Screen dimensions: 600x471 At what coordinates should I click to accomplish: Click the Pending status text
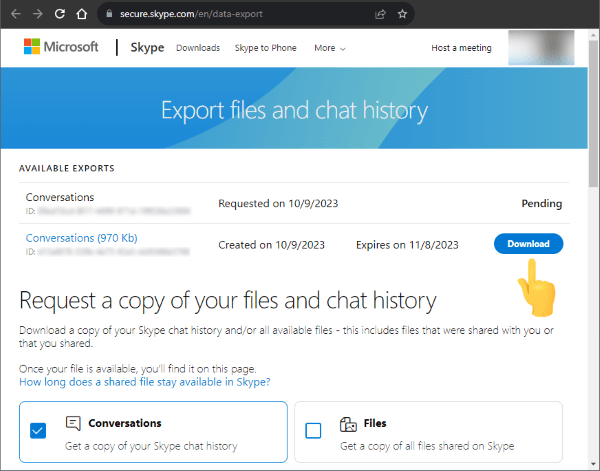click(x=541, y=204)
